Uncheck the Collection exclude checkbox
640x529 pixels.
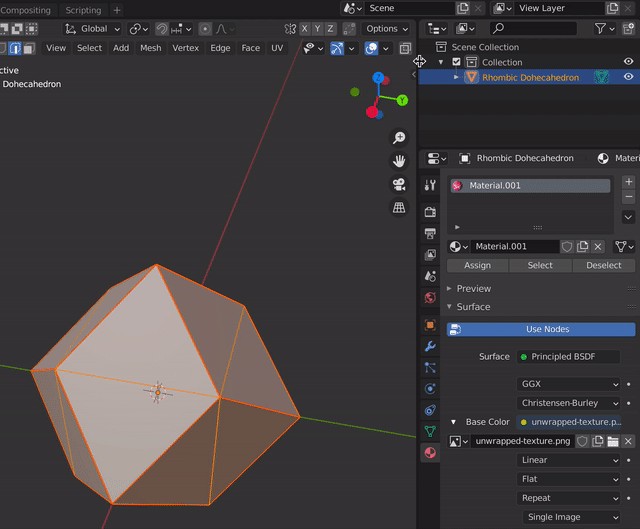coord(456,62)
